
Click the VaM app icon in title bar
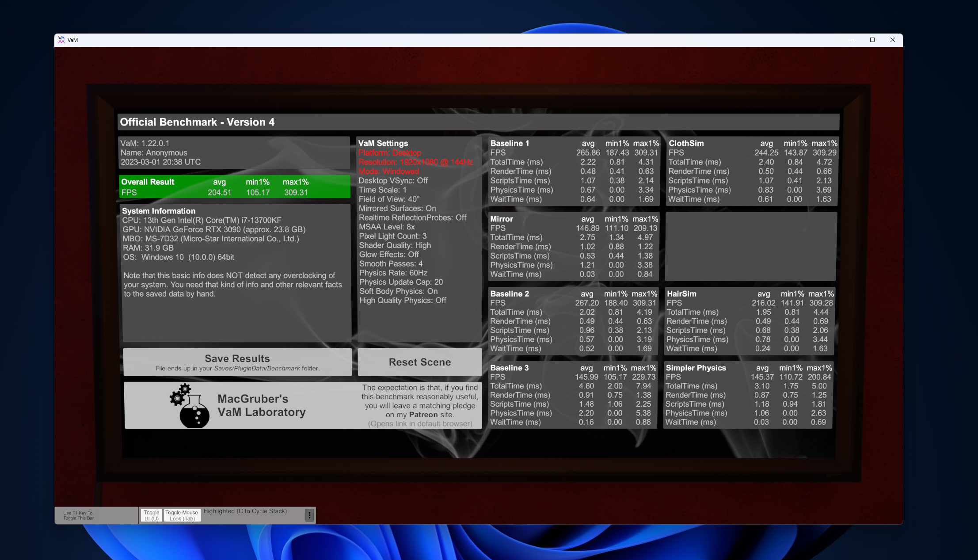click(61, 40)
